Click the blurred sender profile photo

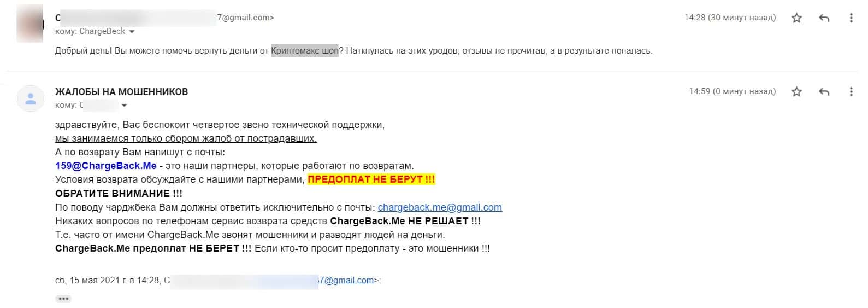(x=30, y=24)
